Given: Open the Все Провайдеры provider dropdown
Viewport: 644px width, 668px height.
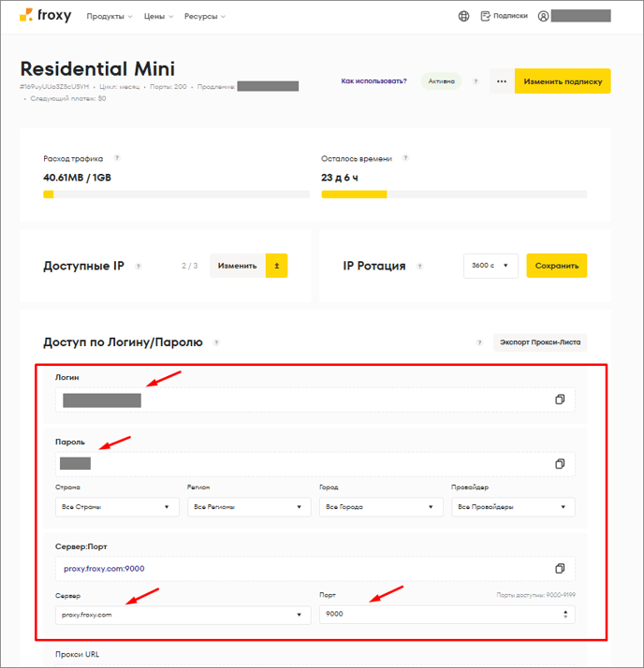Looking at the screenshot, I should (x=513, y=506).
